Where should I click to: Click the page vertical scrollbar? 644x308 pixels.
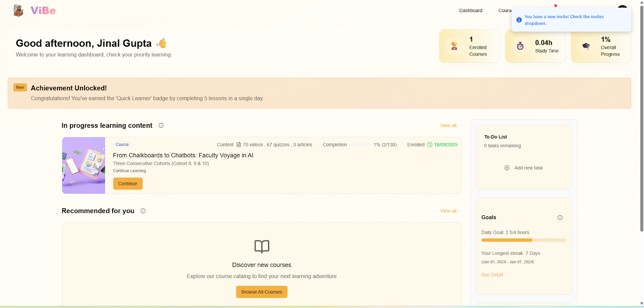coord(642,121)
